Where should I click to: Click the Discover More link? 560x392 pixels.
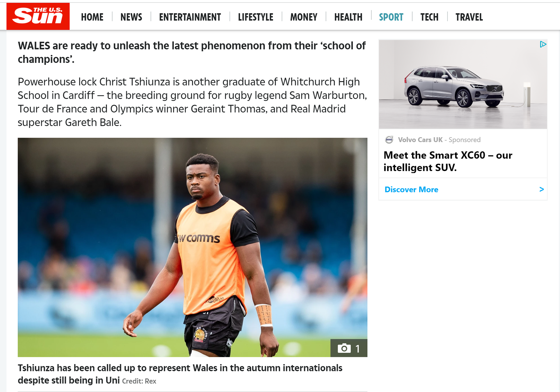click(411, 189)
